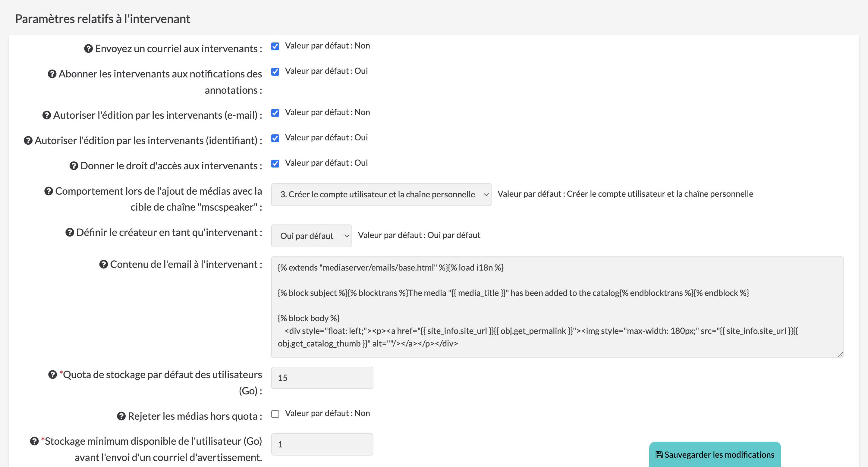Image resolution: width=868 pixels, height=467 pixels.
Task: Uncheck 'Donner le droit d'accès aux intervenants'
Action: (x=275, y=164)
